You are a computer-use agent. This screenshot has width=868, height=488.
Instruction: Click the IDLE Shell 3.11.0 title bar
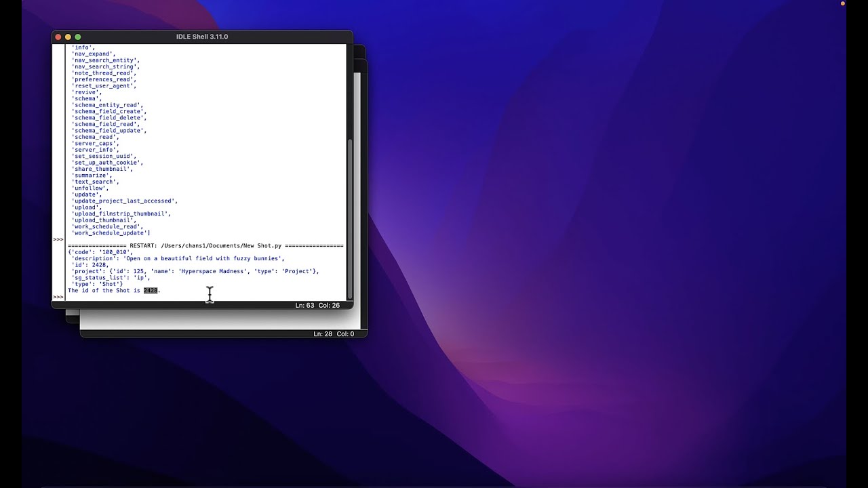click(202, 37)
